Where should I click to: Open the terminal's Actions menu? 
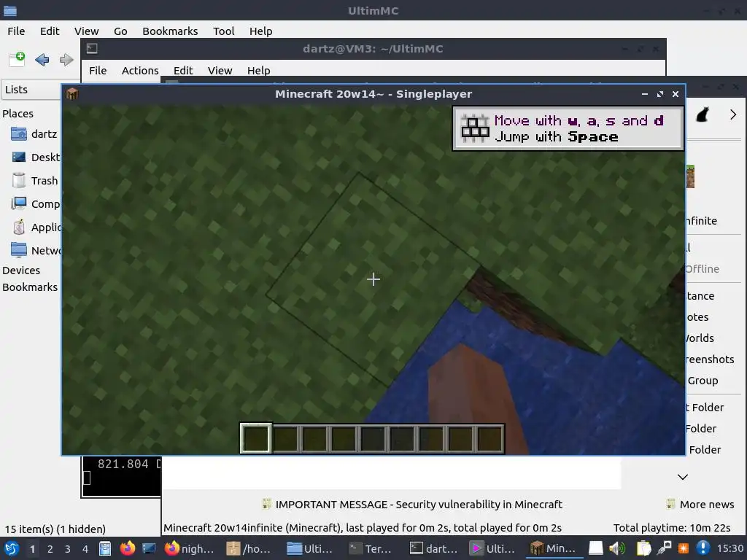(x=140, y=71)
